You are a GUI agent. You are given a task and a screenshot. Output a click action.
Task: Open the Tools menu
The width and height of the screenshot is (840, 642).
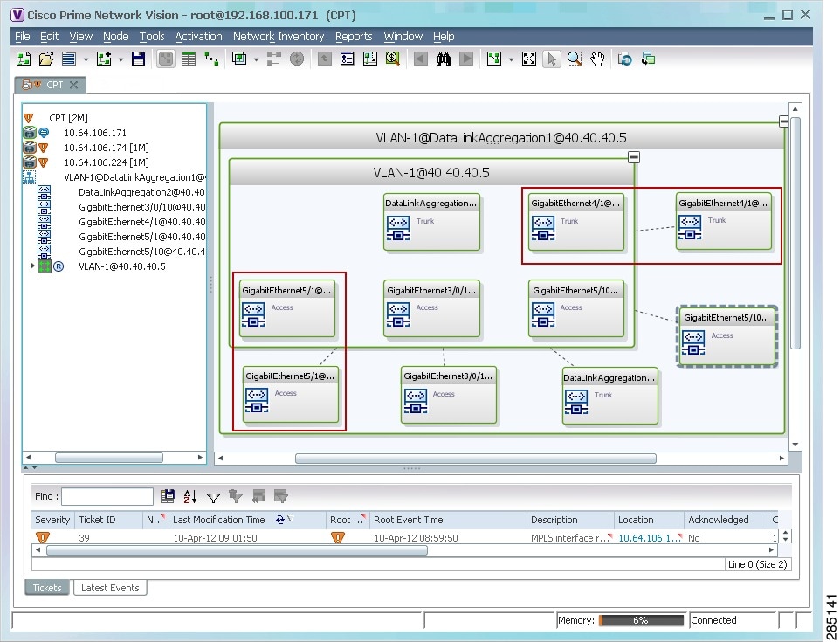tap(152, 37)
